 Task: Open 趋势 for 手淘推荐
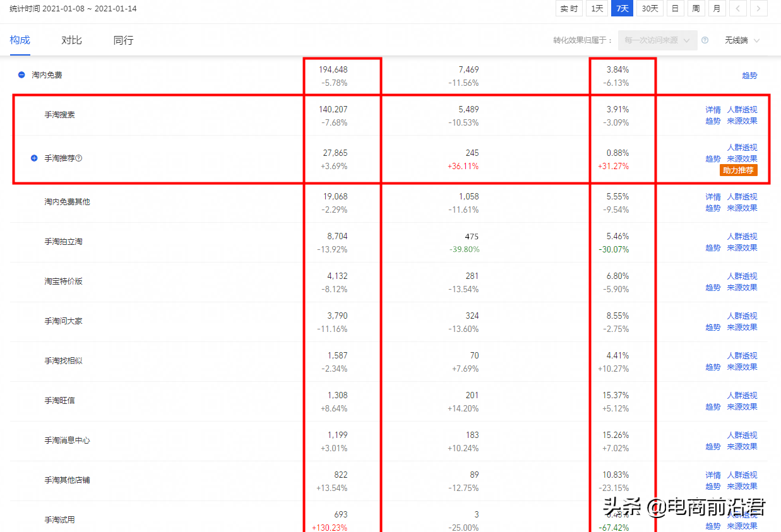713,159
